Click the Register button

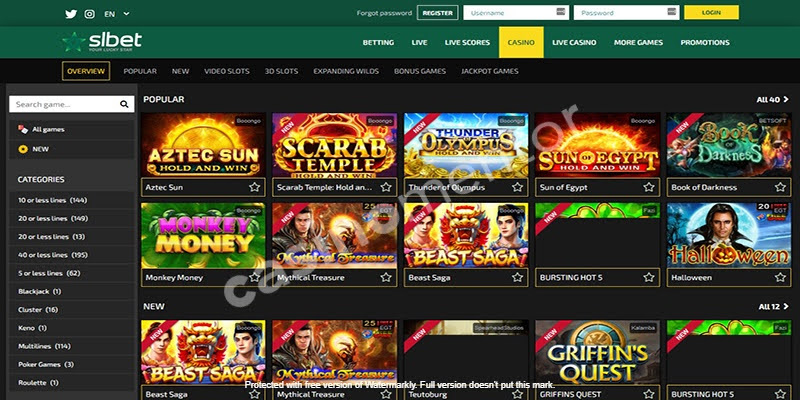[437, 13]
